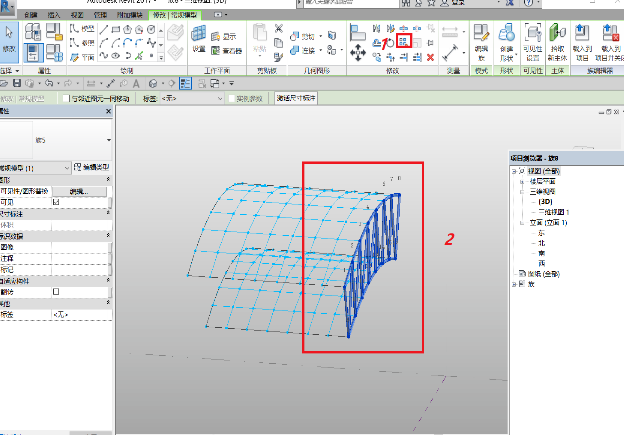Viewport: 624px width, 435px height.
Task: Click the Pick New Host button
Action: (557, 42)
